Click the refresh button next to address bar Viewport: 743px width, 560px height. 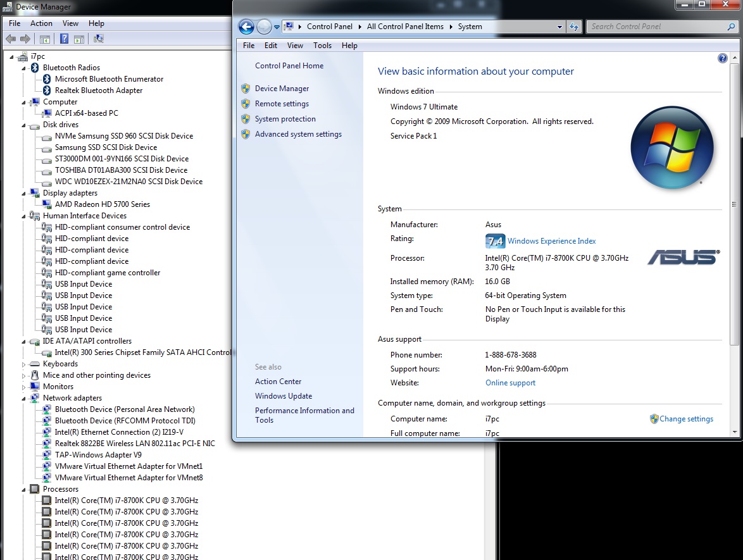tap(574, 27)
